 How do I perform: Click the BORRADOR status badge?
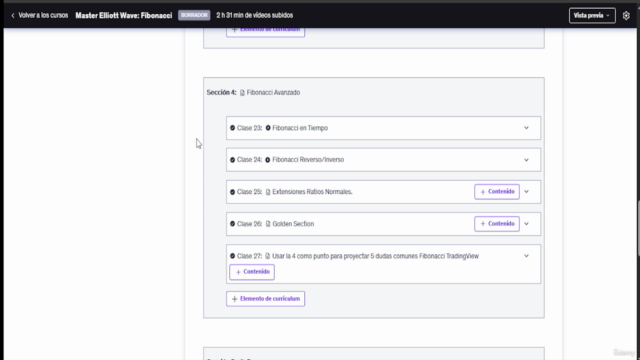(x=194, y=15)
